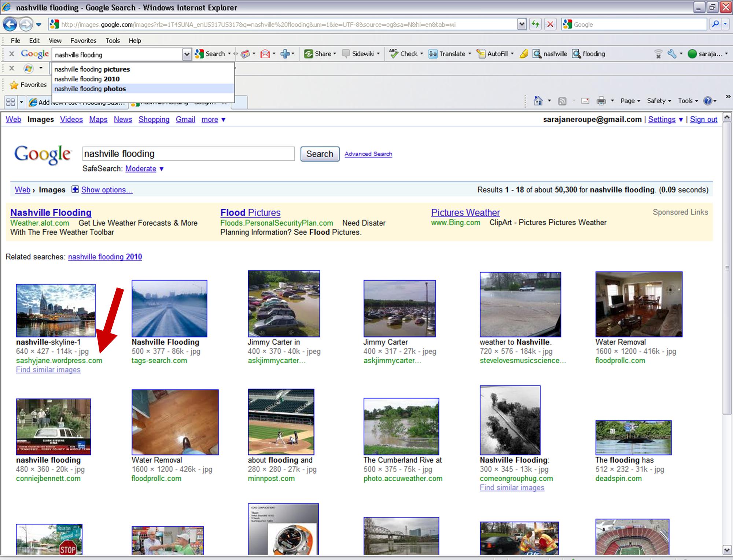Open the Favorites menu
Image resolution: width=733 pixels, height=560 pixels.
coord(84,41)
